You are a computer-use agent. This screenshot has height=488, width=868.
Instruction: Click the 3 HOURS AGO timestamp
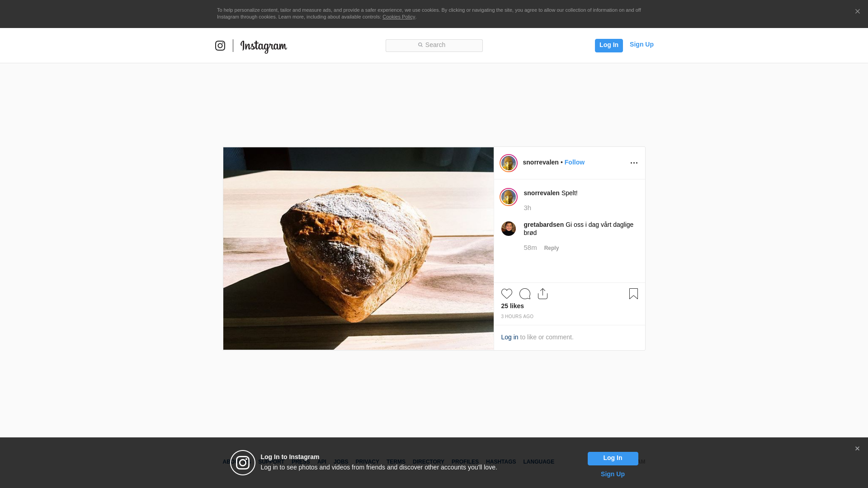coord(517,317)
